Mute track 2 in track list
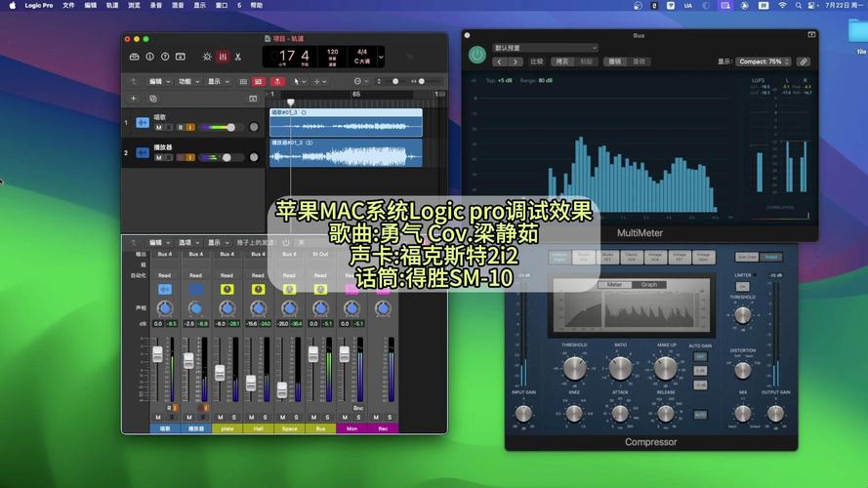The image size is (868, 488). [159, 158]
